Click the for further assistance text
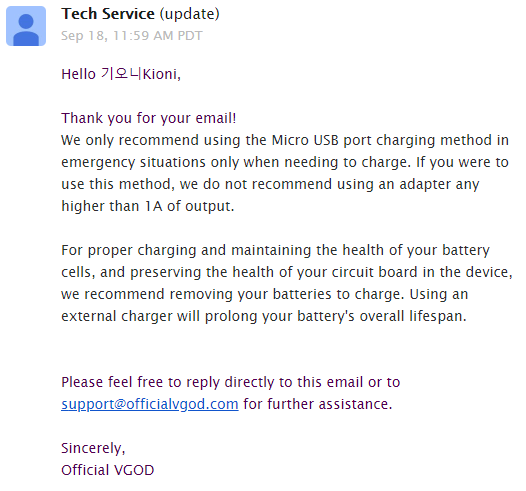Viewport: 526px width, 491px height. pyautogui.click(x=318, y=404)
